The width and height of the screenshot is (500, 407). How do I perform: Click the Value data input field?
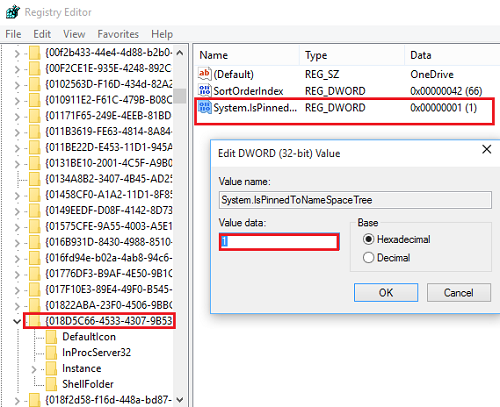point(279,242)
